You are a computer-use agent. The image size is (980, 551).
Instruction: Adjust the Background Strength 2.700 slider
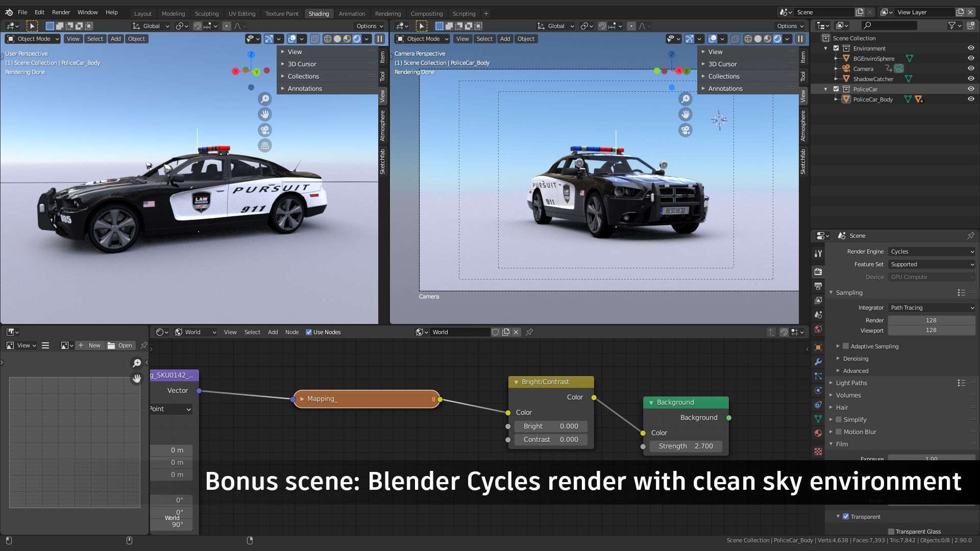click(x=685, y=446)
